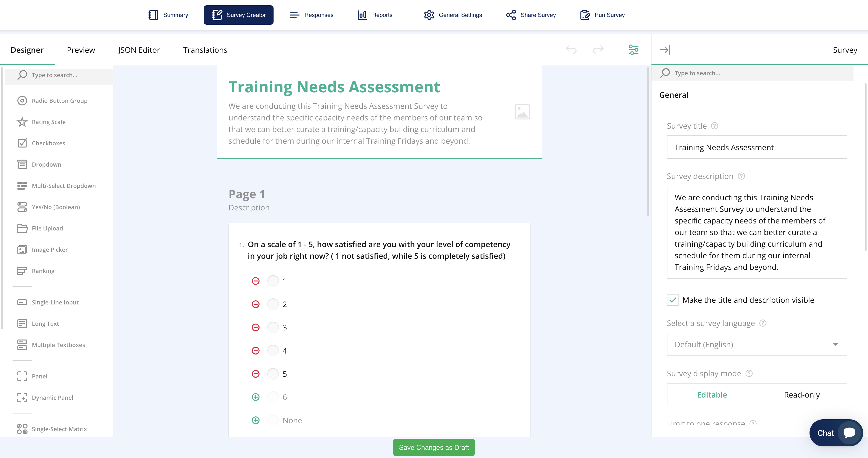Click Save Changes as Draft

(434, 447)
